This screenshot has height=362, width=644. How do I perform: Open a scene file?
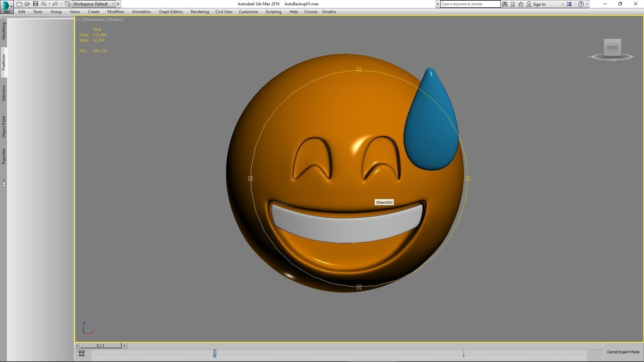click(x=28, y=4)
